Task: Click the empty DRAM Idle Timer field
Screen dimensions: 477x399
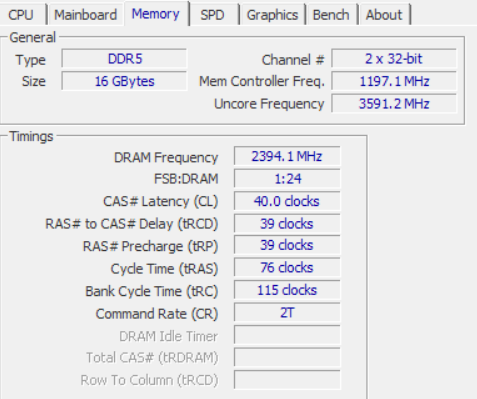Action: [287, 335]
